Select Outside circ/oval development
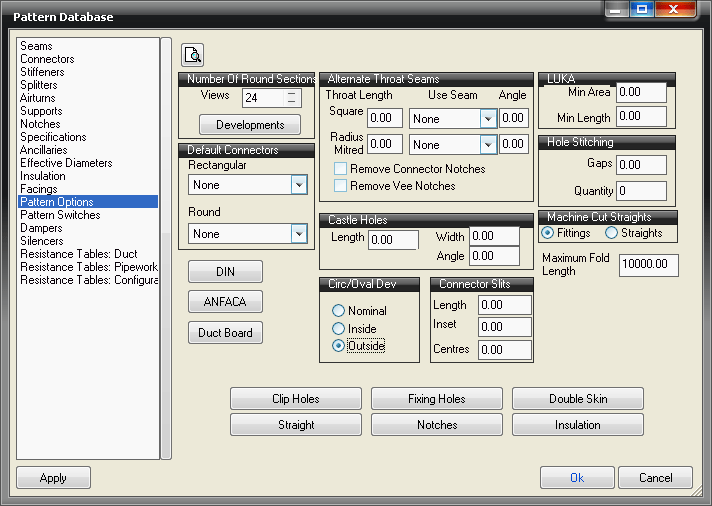712x506 pixels. pos(338,346)
